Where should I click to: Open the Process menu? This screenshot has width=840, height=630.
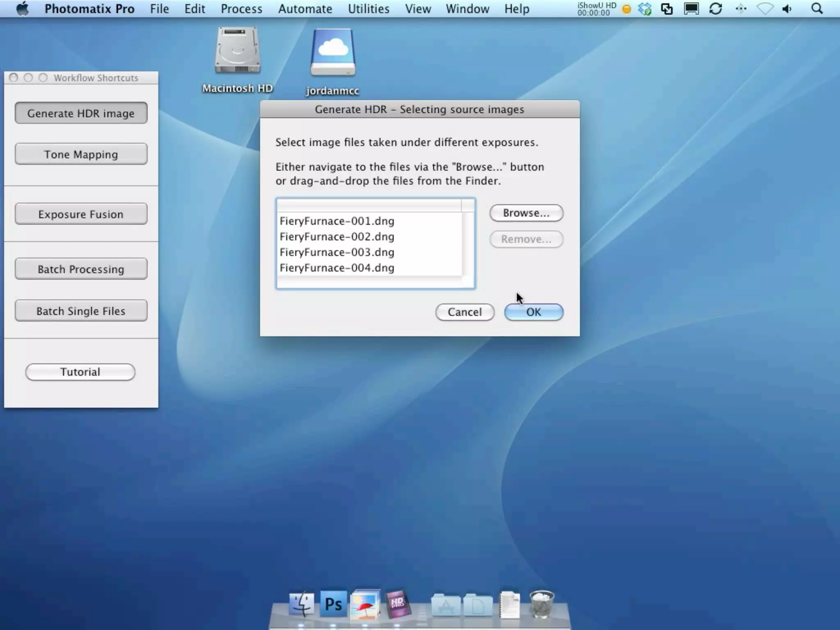coord(241,9)
